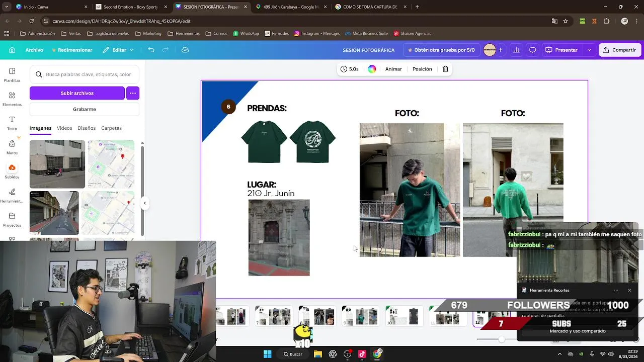This screenshot has height=362, width=644.
Task: Select the green t-shirt front image
Action: (264, 141)
